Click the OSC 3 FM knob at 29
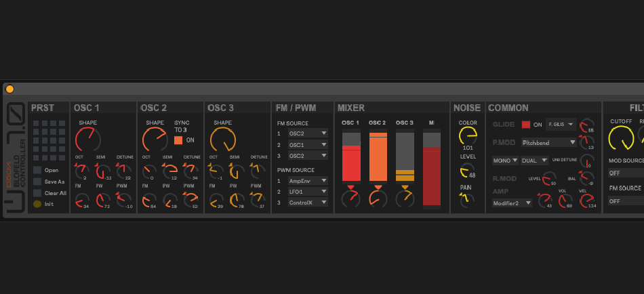 point(216,200)
